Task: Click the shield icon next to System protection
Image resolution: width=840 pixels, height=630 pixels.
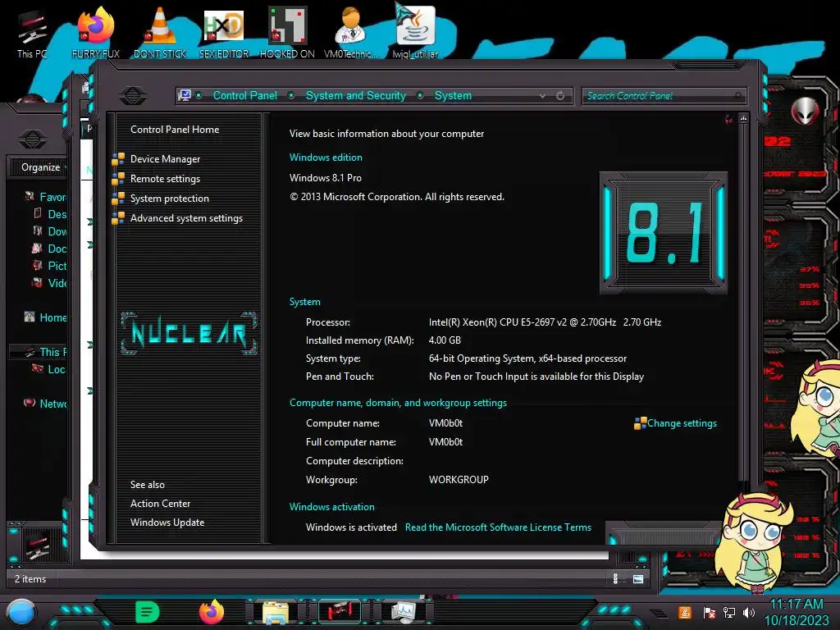Action: (118, 199)
